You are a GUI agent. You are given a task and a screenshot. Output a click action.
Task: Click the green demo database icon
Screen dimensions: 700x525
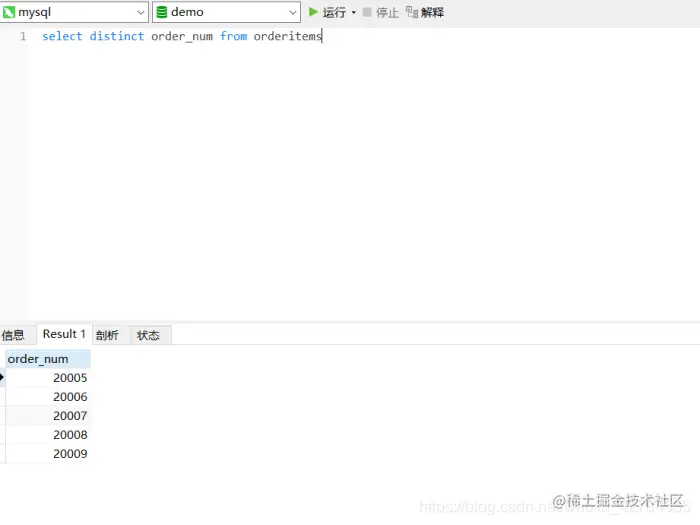point(162,12)
